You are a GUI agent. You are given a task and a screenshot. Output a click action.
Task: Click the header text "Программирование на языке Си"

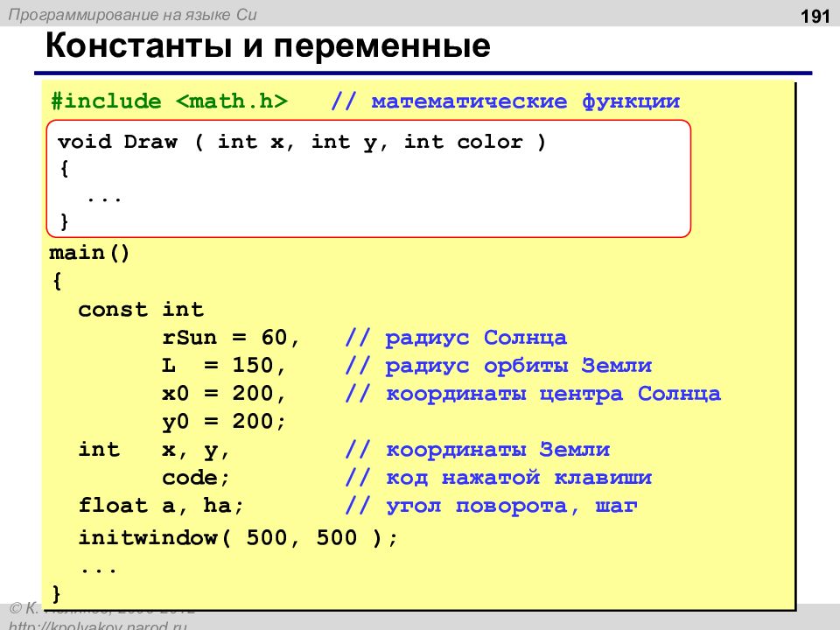[132, 15]
